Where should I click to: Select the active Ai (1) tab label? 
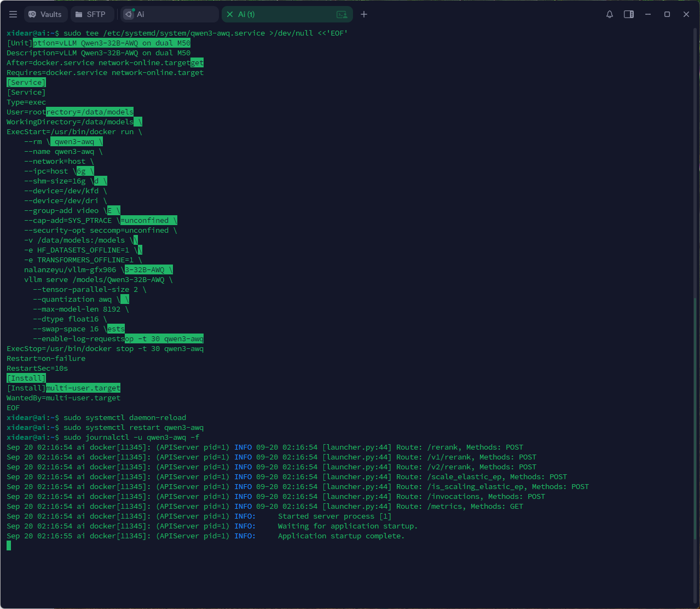[246, 14]
